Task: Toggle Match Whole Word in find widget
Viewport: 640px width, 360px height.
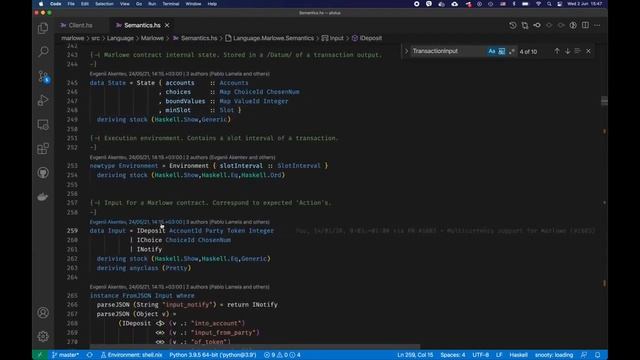Action: click(x=502, y=51)
